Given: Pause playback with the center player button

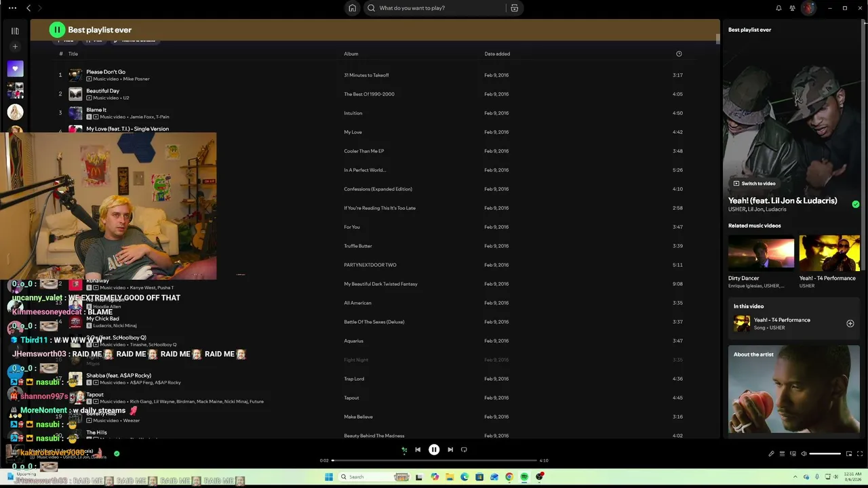Looking at the screenshot, I should [434, 449].
